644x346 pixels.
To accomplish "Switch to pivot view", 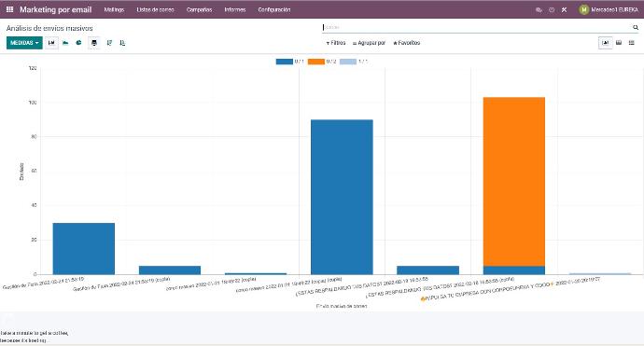I will tap(619, 43).
